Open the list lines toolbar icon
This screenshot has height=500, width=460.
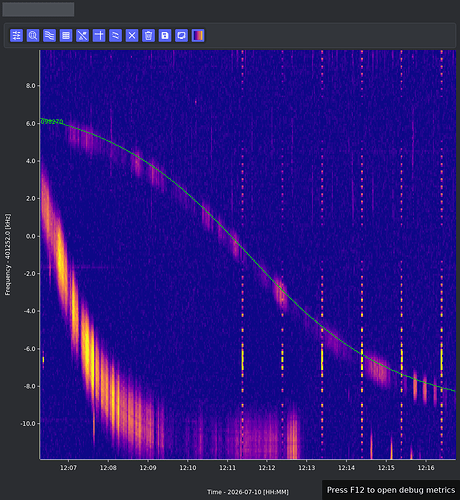point(66,35)
